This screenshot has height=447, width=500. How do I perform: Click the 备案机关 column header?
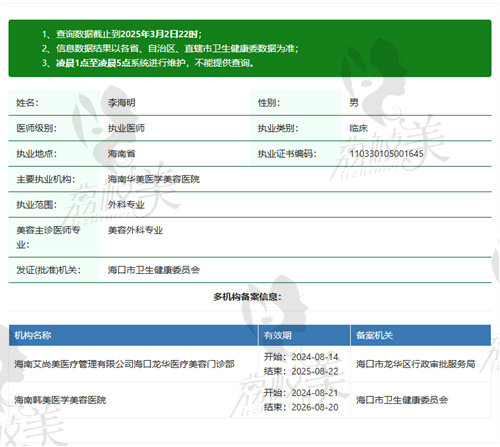(374, 335)
